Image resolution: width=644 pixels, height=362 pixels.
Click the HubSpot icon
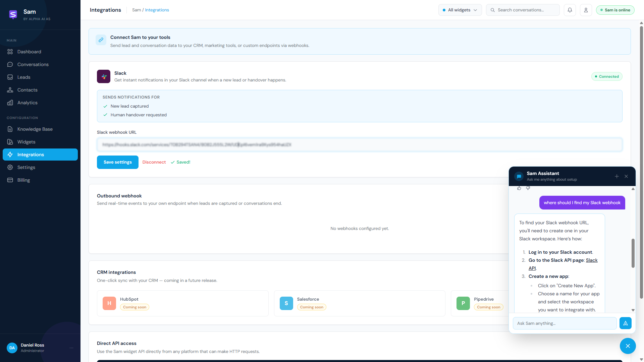coord(109,303)
